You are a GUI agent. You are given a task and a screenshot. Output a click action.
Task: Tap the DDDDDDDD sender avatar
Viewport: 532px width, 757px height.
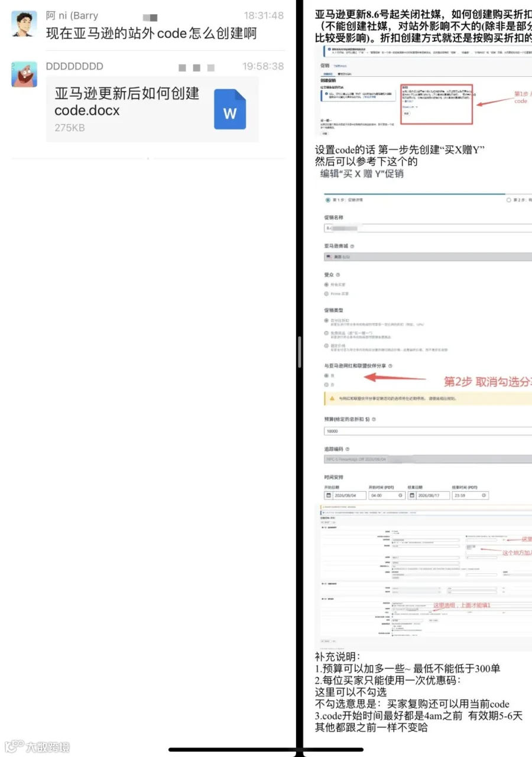pyautogui.click(x=24, y=74)
